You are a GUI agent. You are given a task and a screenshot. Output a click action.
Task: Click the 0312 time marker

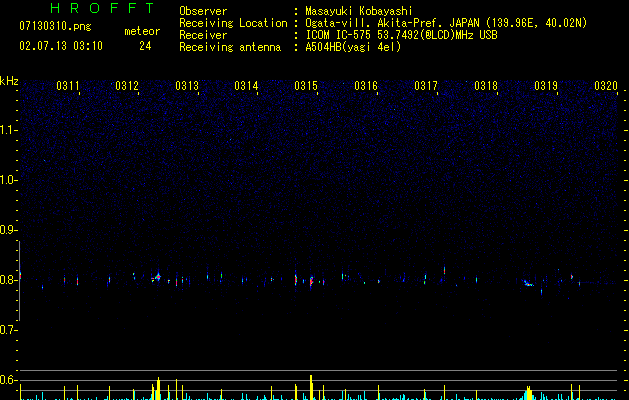tap(127, 86)
